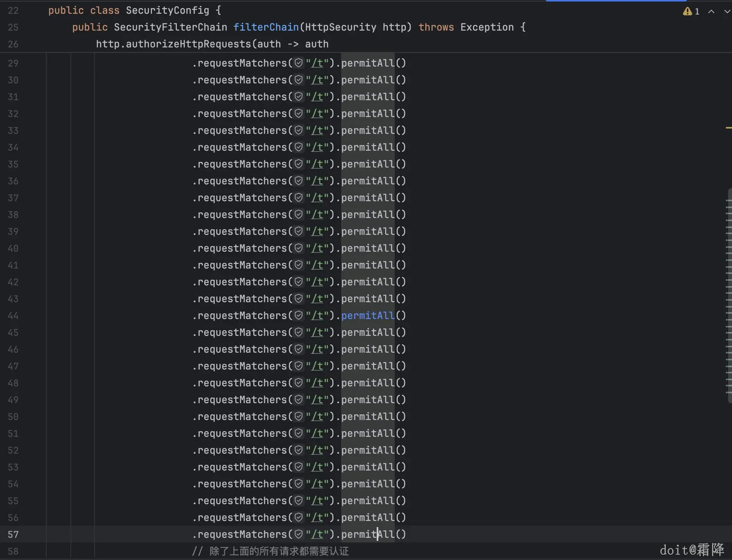Click line number 30 in gutter

tap(13, 80)
